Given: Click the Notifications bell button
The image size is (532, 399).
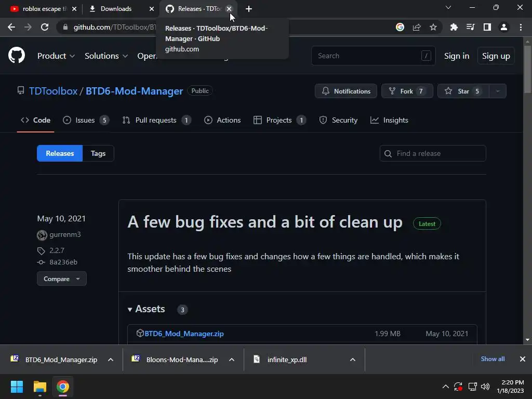Looking at the screenshot, I should point(345,91).
